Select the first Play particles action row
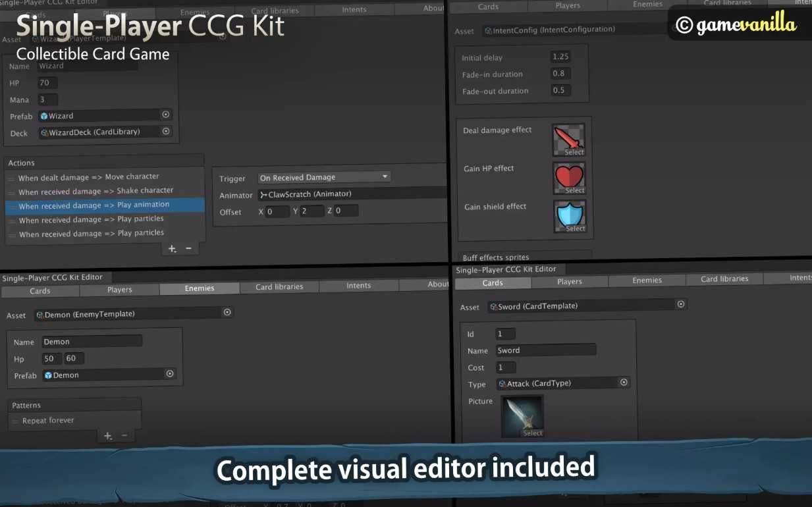 (105, 219)
